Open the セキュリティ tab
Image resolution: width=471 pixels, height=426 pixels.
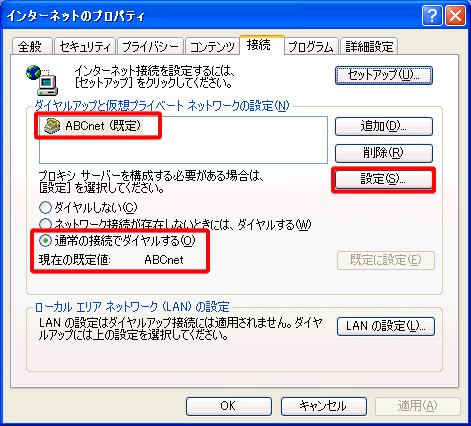(x=85, y=46)
